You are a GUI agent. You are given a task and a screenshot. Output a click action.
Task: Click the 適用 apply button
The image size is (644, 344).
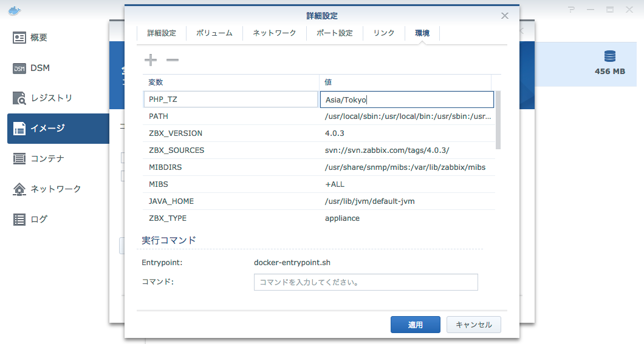[415, 325]
